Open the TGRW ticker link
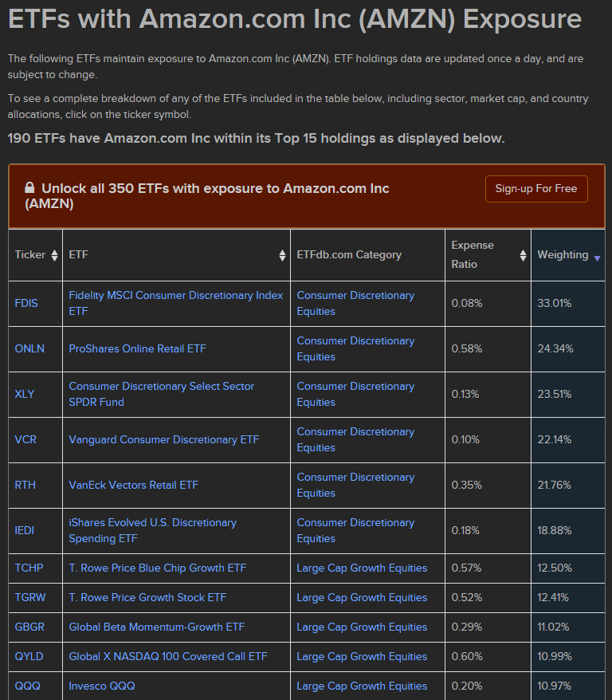Image resolution: width=612 pixels, height=700 pixels. point(30,598)
